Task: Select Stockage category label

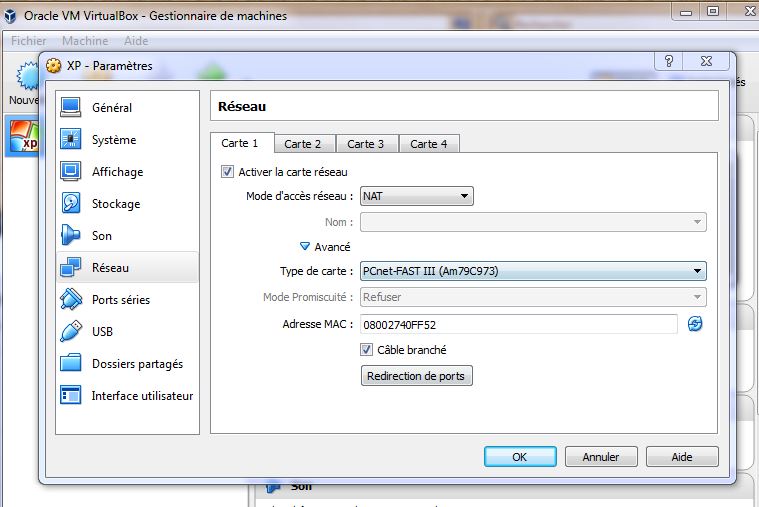Action: 116,203
